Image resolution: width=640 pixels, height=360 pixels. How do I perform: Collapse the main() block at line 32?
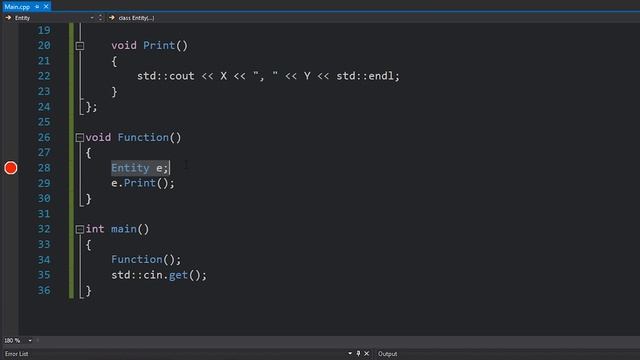tap(80, 229)
